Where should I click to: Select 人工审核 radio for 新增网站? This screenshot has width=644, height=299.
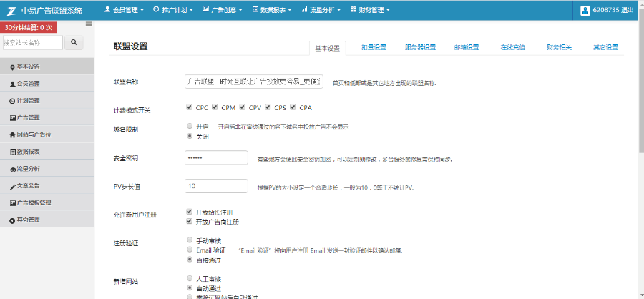click(x=190, y=278)
